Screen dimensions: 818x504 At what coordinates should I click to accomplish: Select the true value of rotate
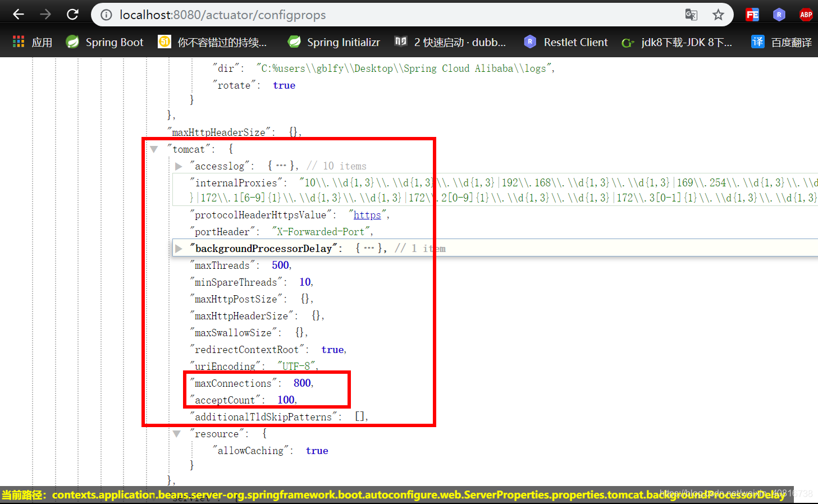pyautogui.click(x=284, y=85)
